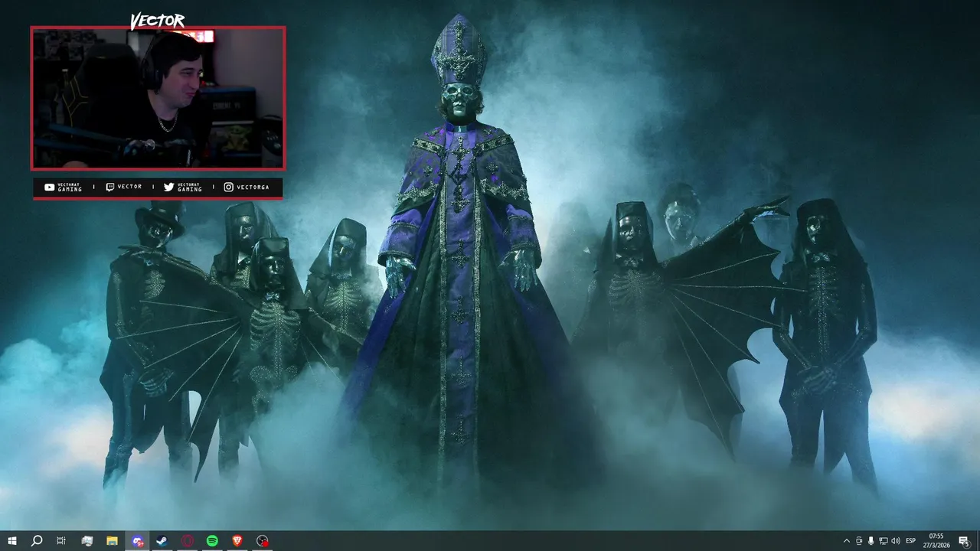980x551 pixels.
Task: Switch to Discord in the taskbar
Action: (137, 541)
